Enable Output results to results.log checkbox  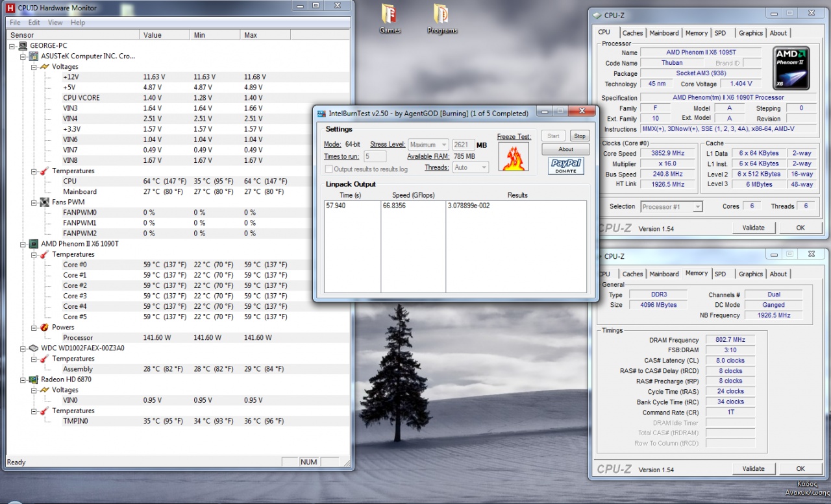(x=329, y=169)
